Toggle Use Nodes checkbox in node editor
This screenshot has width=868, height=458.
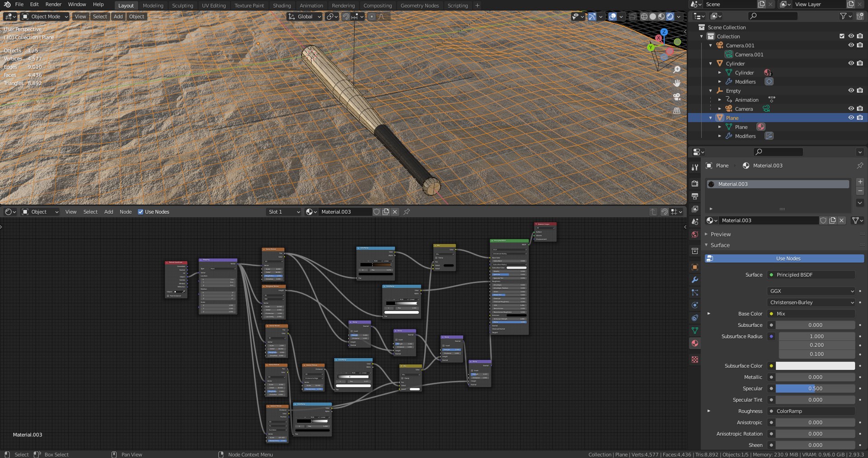[x=141, y=212]
